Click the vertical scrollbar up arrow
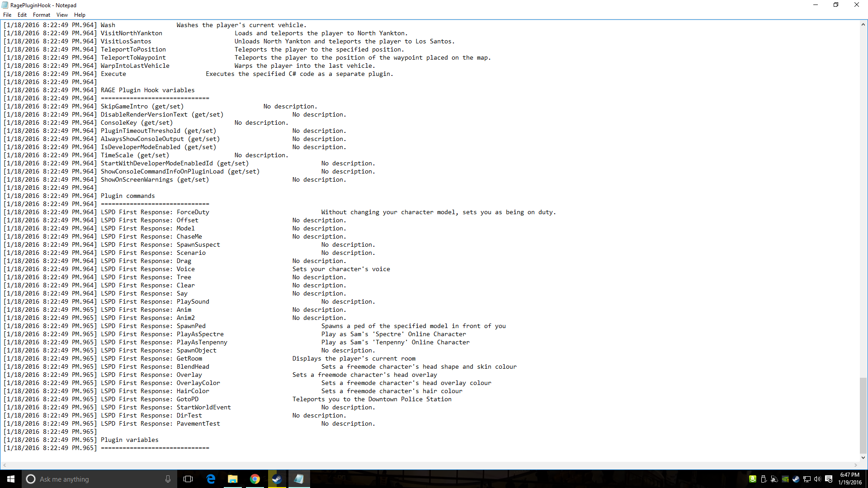Screen dimensions: 868x488 (x=863, y=25)
